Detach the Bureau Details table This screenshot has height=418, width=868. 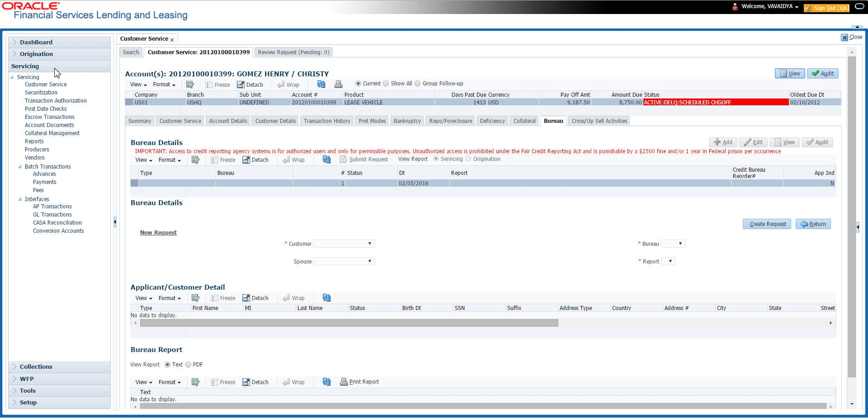pyautogui.click(x=255, y=160)
